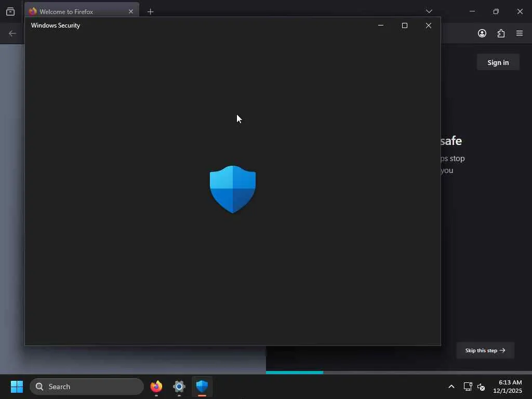Expand the Firefox list all tabs chevron

[x=429, y=11]
